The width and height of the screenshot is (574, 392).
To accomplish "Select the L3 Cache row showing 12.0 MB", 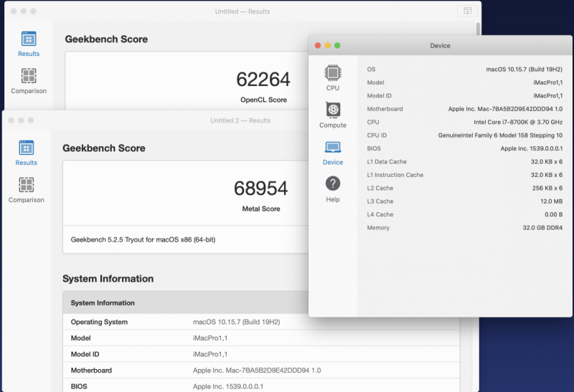I will (464, 201).
